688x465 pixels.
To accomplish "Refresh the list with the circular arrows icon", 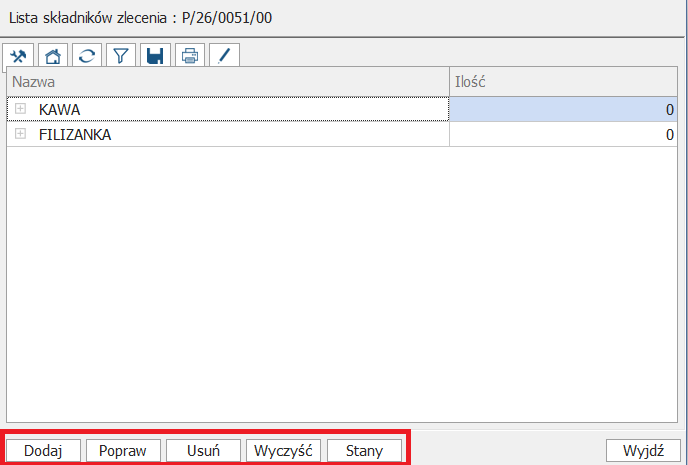I will pos(87,56).
